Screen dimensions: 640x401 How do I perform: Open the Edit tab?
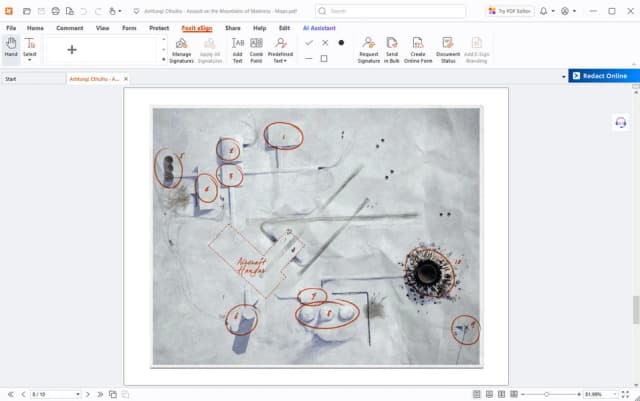[284, 28]
